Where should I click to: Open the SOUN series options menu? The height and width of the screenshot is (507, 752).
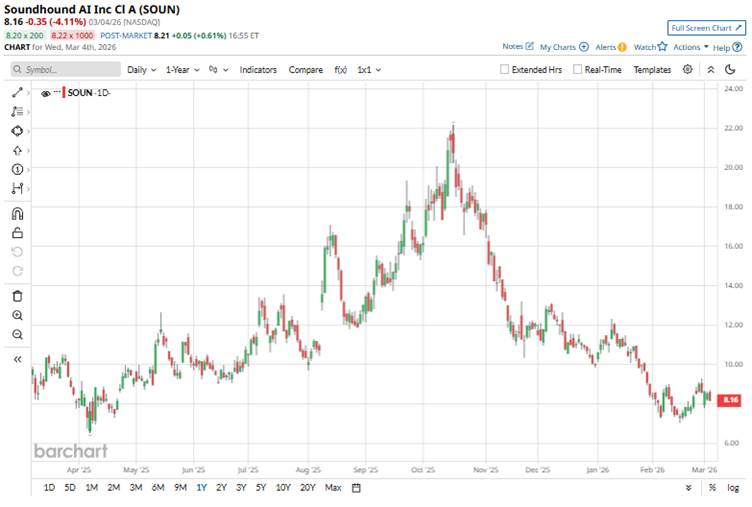pos(57,91)
